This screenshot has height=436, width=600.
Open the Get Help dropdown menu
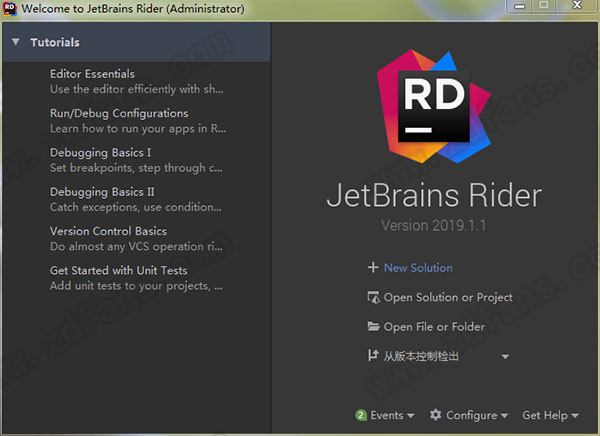pyautogui.click(x=550, y=415)
